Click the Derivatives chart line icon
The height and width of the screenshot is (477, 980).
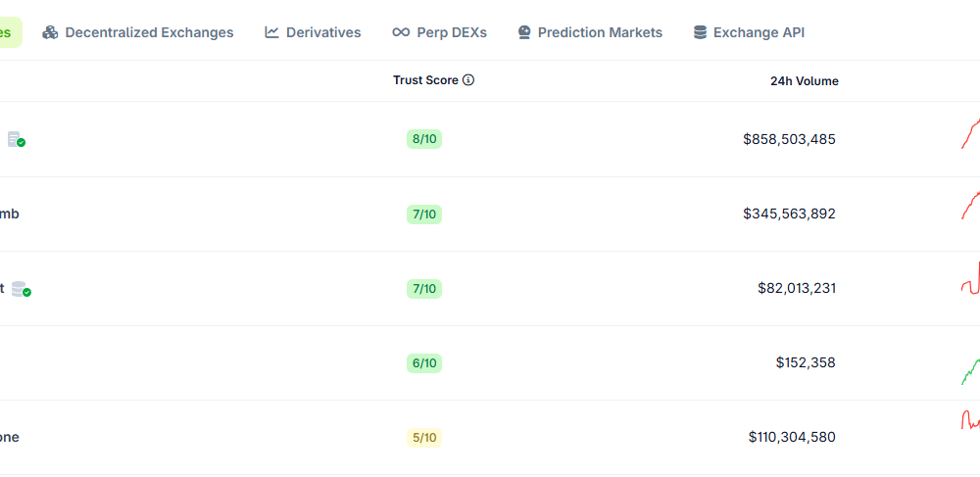tap(271, 32)
